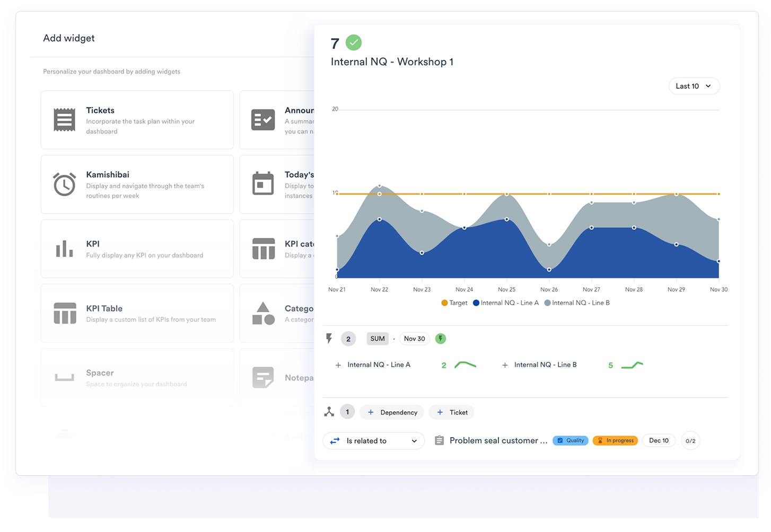Click the Kamishibai alarm clock icon

pyautogui.click(x=64, y=184)
